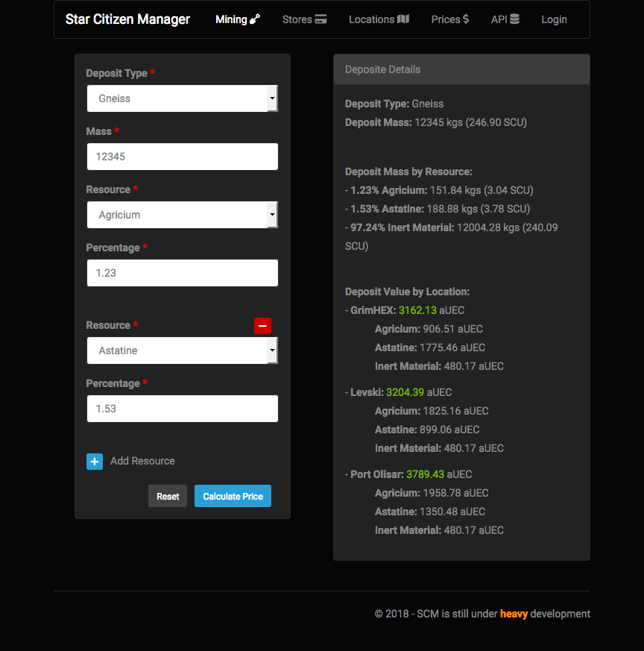Click the Percentage field containing 1.53
Screen dimensions: 644x651
pyautogui.click(x=182, y=409)
